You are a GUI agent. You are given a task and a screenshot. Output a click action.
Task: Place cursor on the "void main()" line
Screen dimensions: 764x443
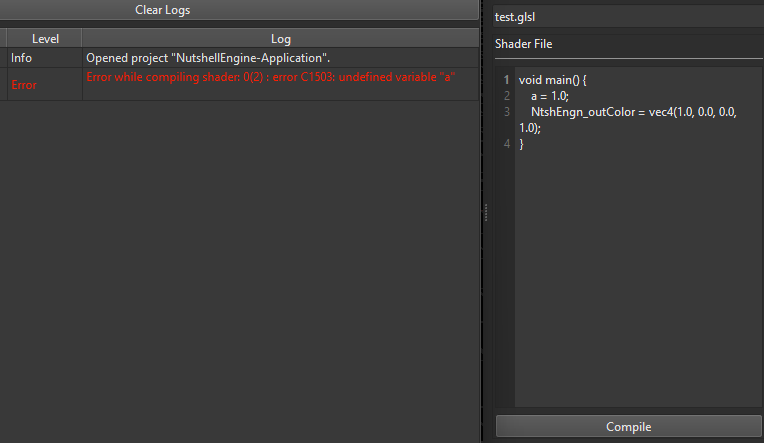click(552, 80)
